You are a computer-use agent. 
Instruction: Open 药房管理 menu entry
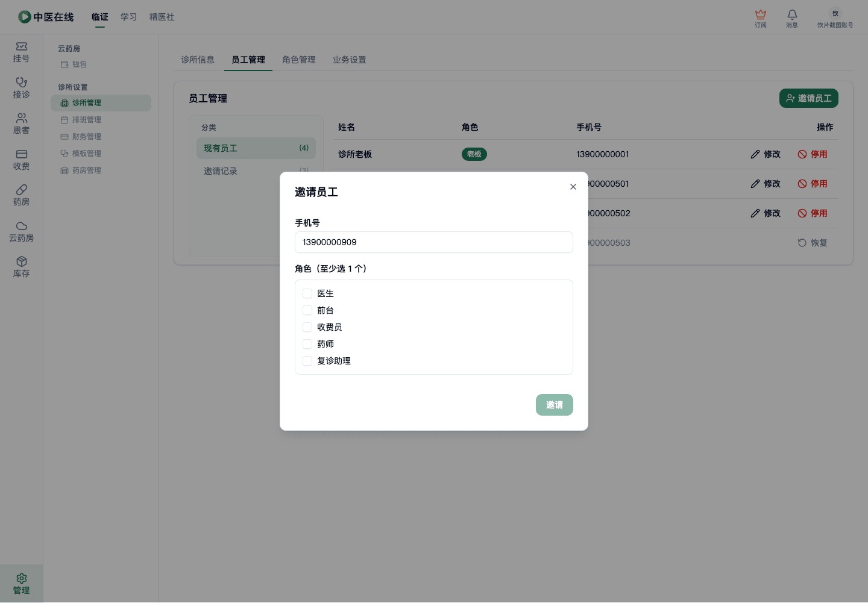[101, 170]
